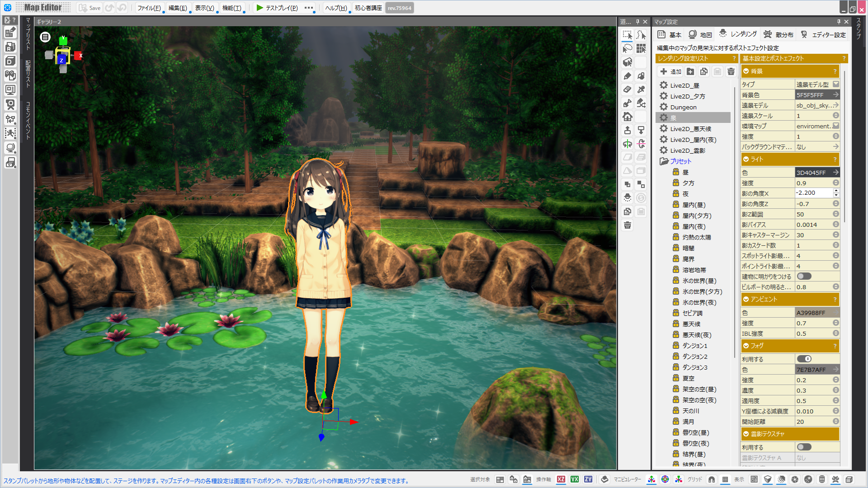Toggle the YX operation axis button

(x=575, y=479)
